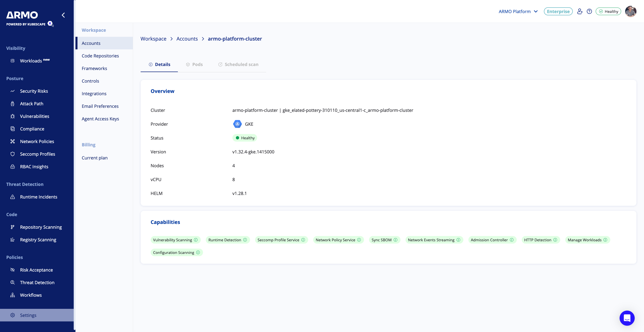Click the Runtime Incidents warning icon

point(13,197)
